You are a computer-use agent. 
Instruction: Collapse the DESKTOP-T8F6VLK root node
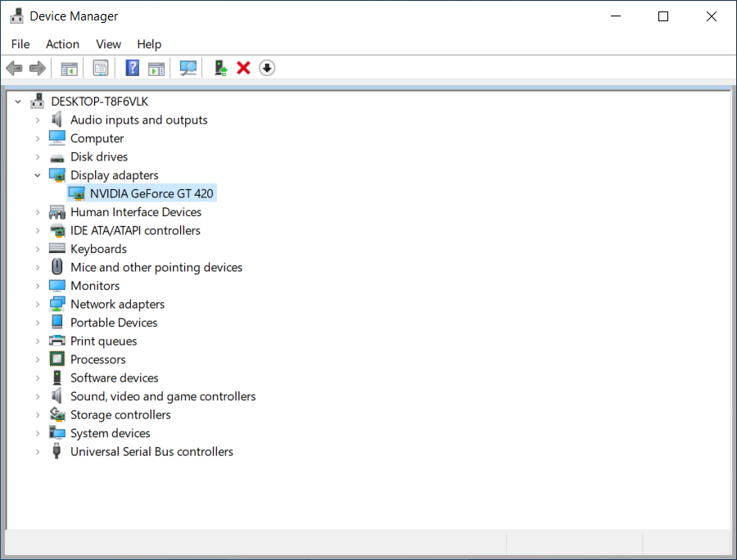pyautogui.click(x=18, y=102)
